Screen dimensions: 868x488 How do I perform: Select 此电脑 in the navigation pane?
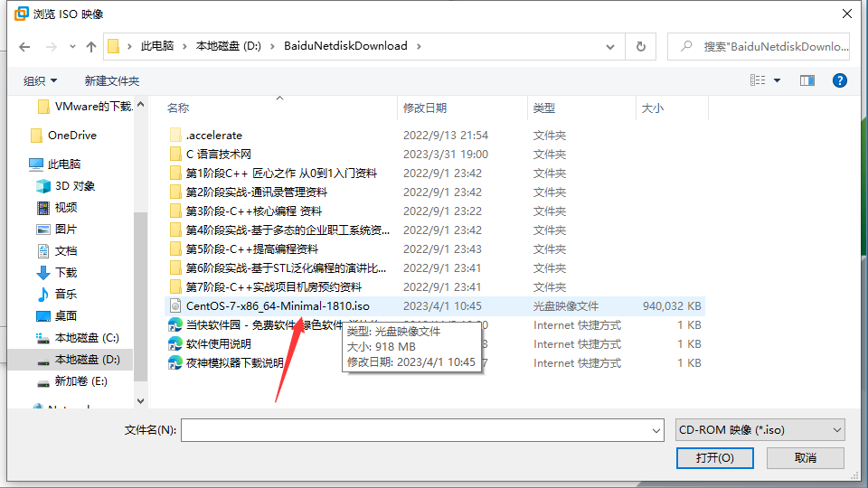click(x=55, y=164)
